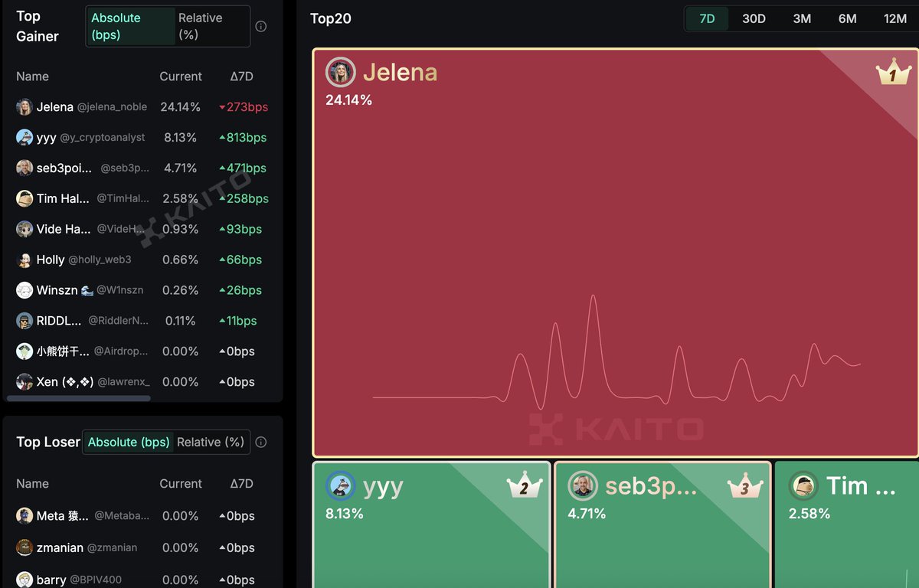Click seb3poi... avatar in gainer list

point(25,168)
